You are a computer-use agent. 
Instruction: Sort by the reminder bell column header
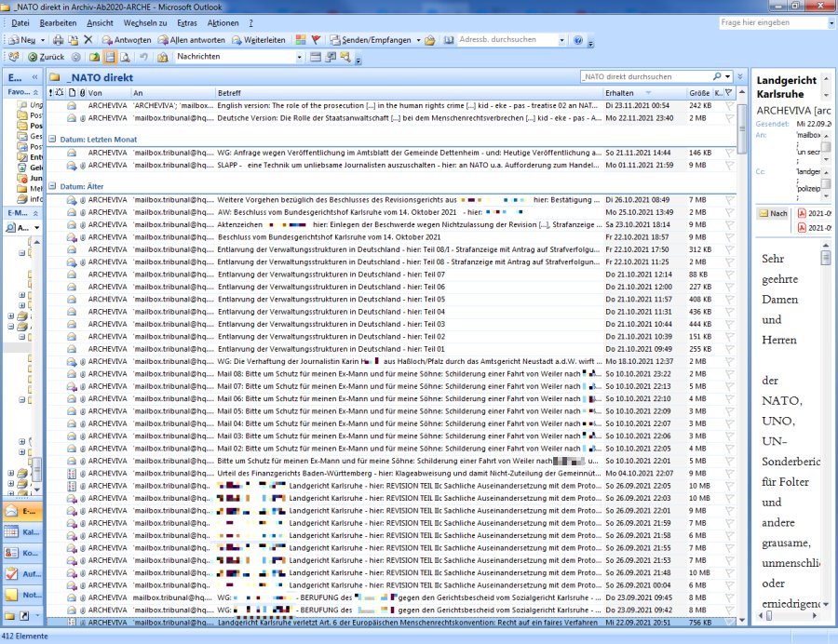coord(60,93)
